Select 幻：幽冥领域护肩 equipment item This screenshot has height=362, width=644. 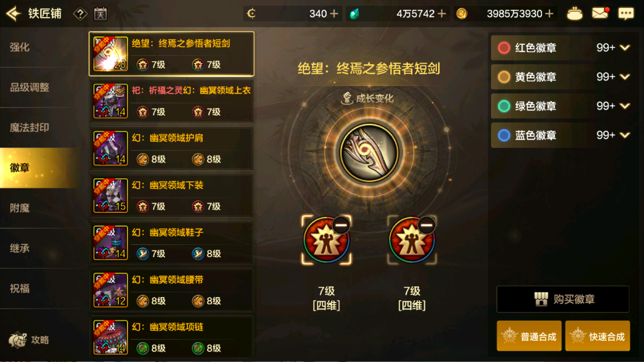point(171,148)
